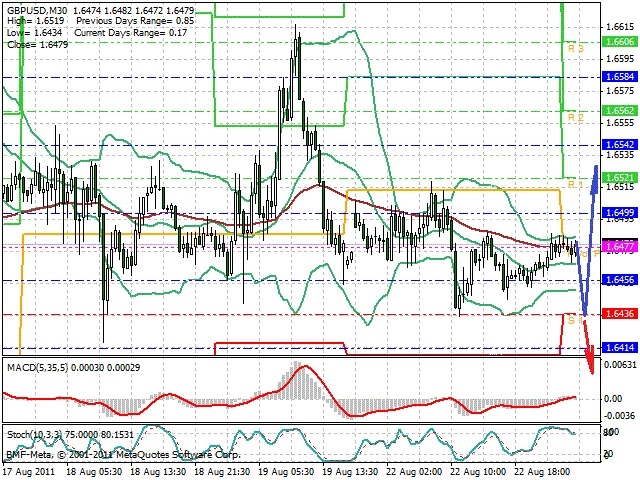Click the green 1.6606 price label
The width and height of the screenshot is (640, 480).
tap(620, 42)
